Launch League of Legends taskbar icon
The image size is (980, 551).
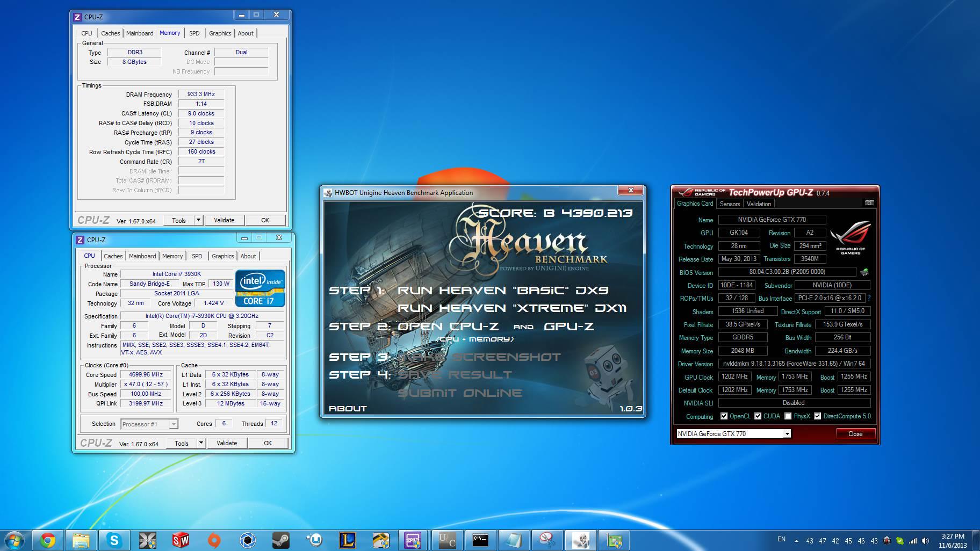[347, 540]
